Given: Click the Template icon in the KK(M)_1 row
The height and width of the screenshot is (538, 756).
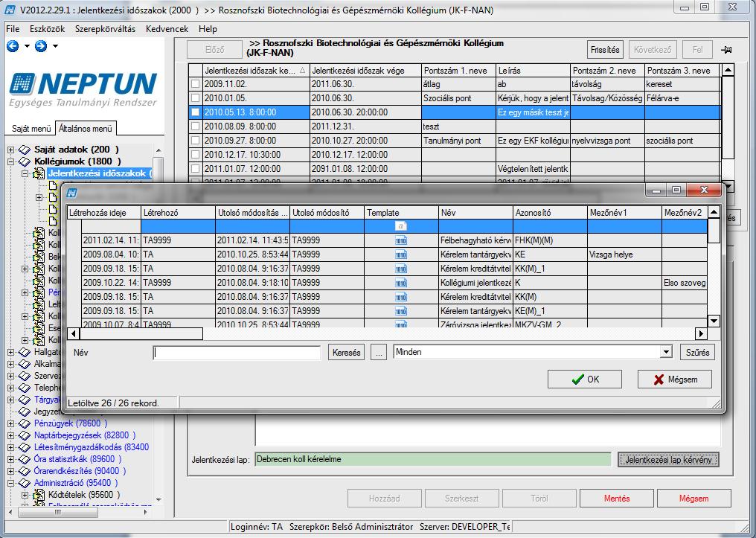Looking at the screenshot, I should pyautogui.click(x=401, y=269).
